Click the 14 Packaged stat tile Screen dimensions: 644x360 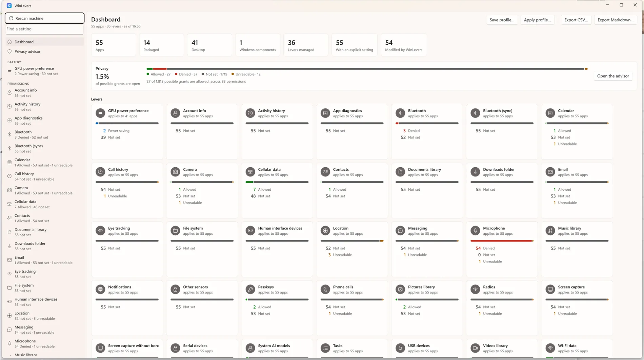(161, 45)
